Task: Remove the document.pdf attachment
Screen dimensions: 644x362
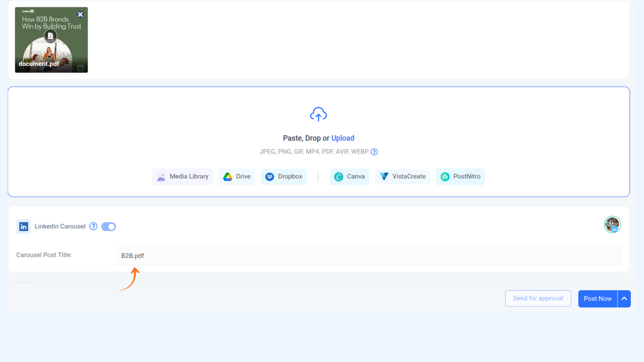Action: [x=80, y=14]
